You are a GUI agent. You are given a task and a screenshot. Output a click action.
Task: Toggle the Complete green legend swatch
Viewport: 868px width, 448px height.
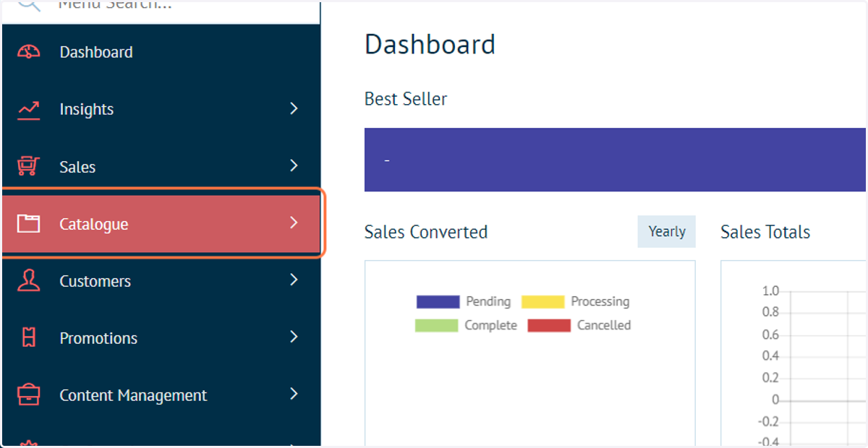[x=436, y=325]
